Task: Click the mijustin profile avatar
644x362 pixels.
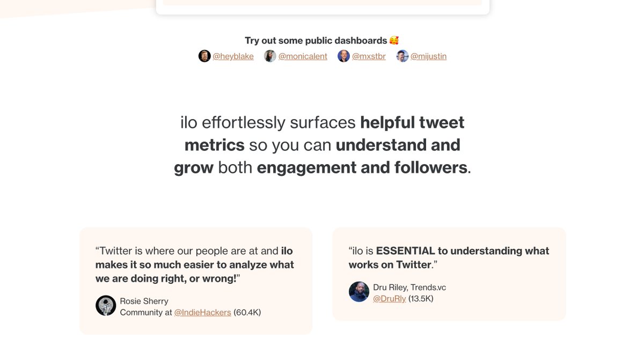Action: [x=402, y=56]
